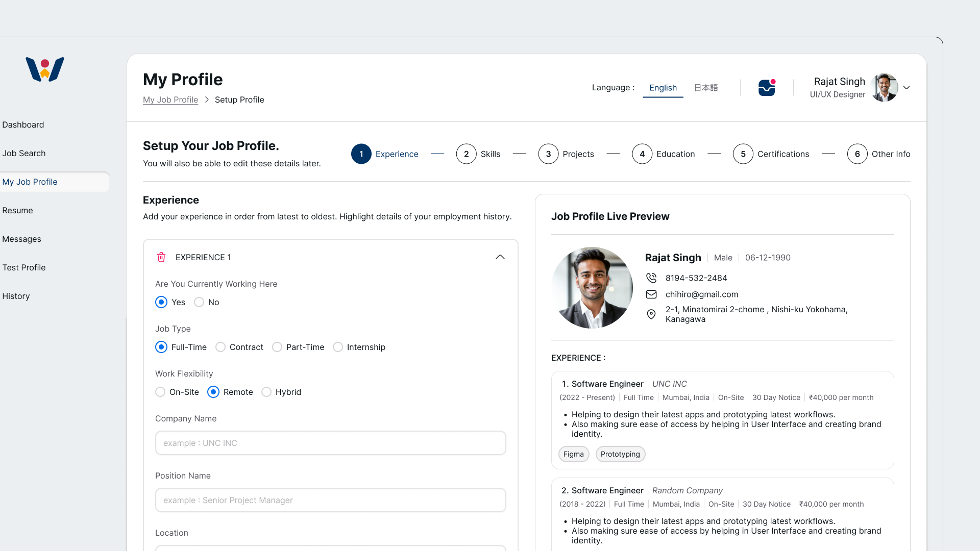Click (2018 - 2022) date range text

[582, 504]
